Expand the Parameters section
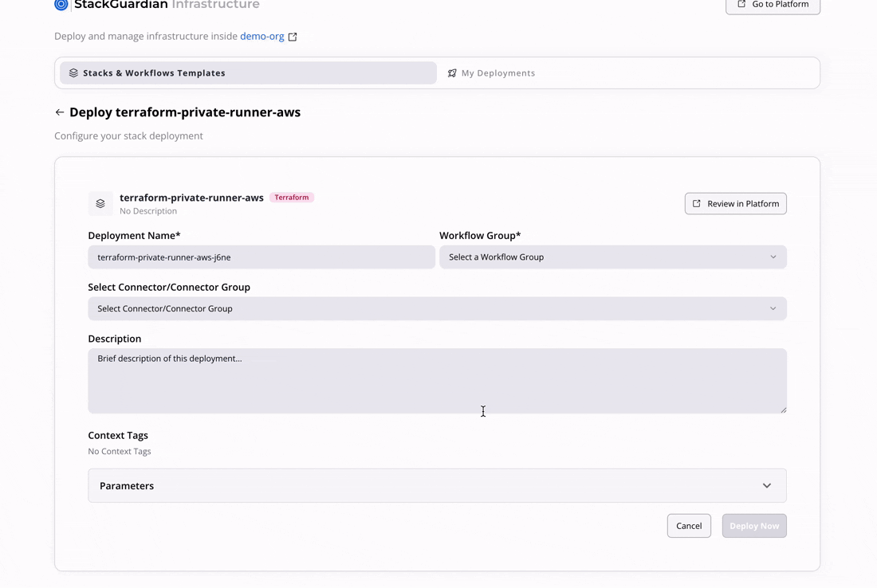 (x=437, y=486)
